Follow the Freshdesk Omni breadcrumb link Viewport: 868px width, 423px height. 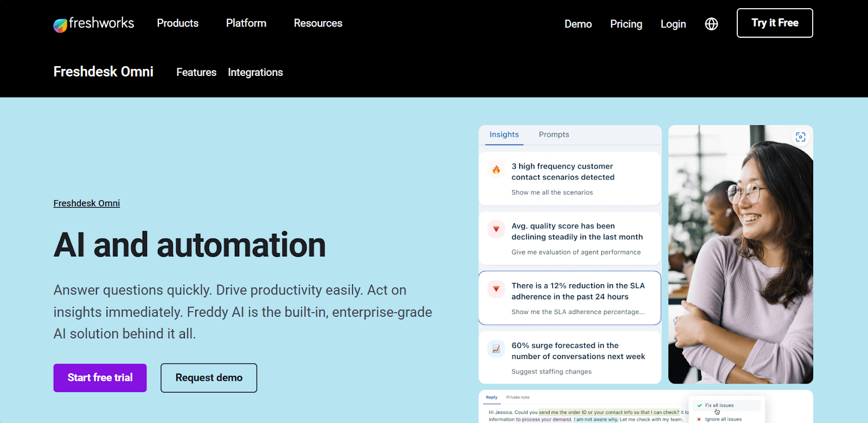coord(87,203)
